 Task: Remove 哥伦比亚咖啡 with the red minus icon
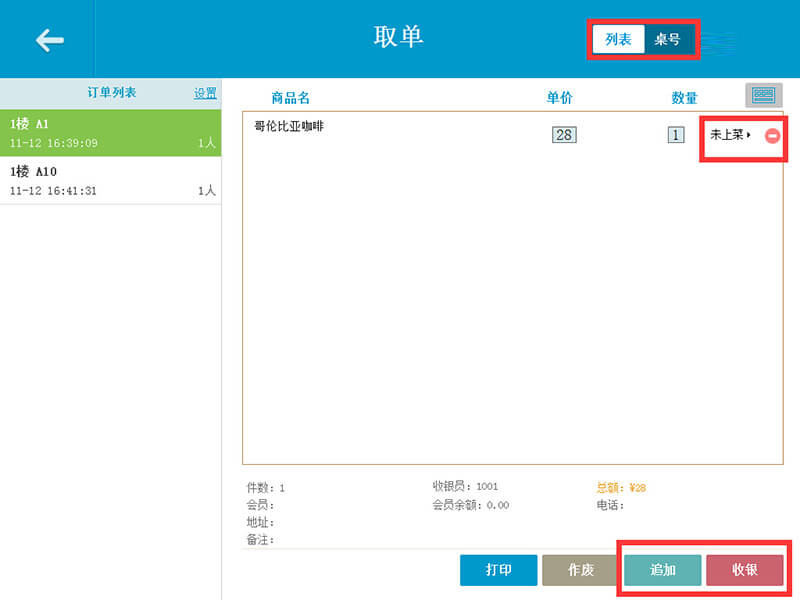(772, 136)
